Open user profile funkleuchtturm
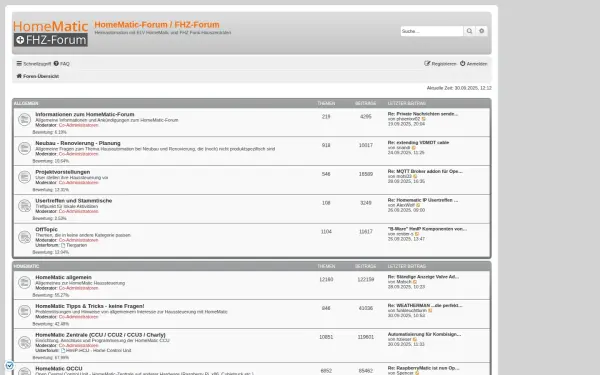 tap(412, 310)
